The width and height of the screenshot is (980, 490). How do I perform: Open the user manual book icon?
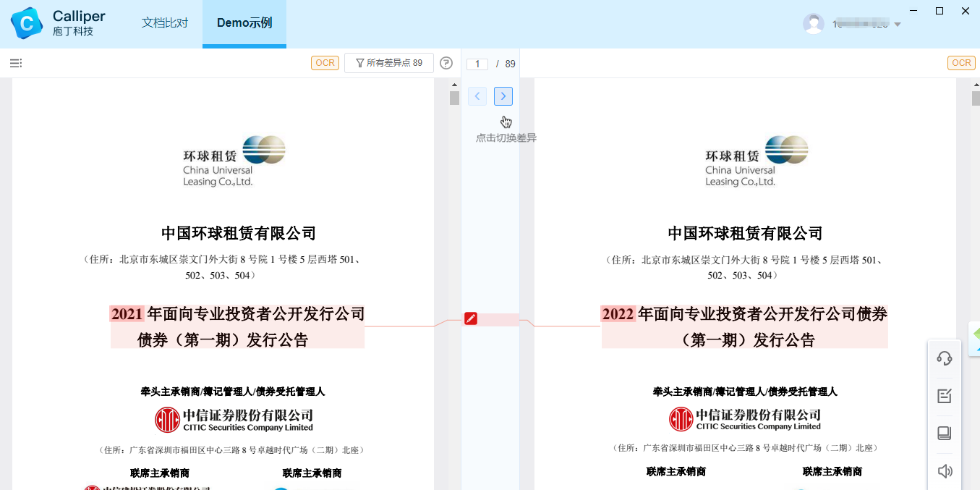click(x=944, y=433)
